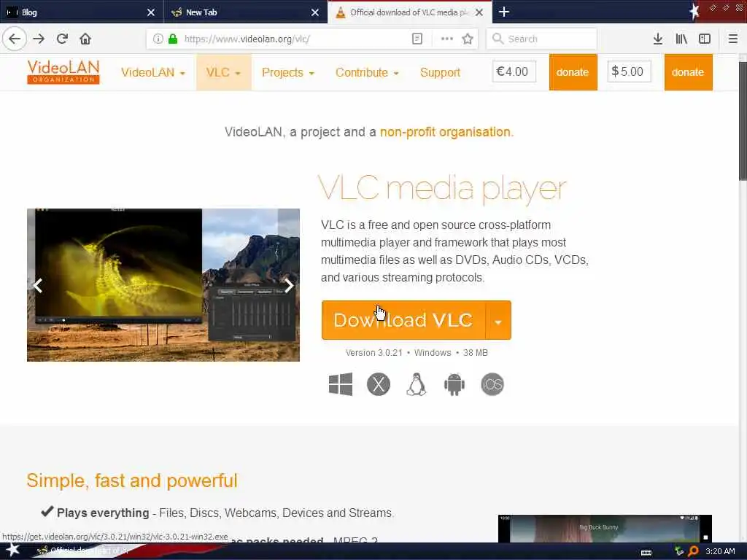Show next carousel screenshot with right arrow
The height and width of the screenshot is (560, 747).
coord(289,286)
